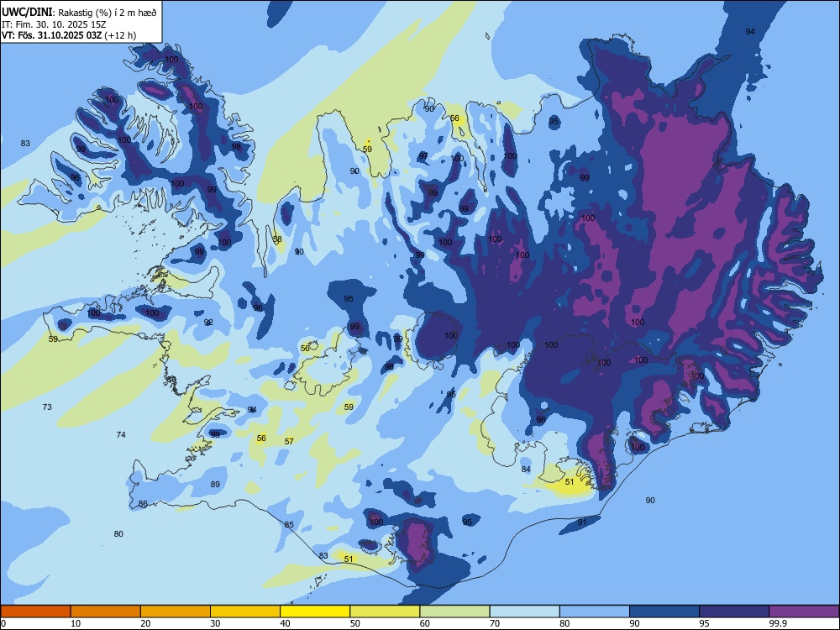The width and height of the screenshot is (840, 630).
Task: Click the 'UWC/DINI' title text
Action: coord(27,13)
